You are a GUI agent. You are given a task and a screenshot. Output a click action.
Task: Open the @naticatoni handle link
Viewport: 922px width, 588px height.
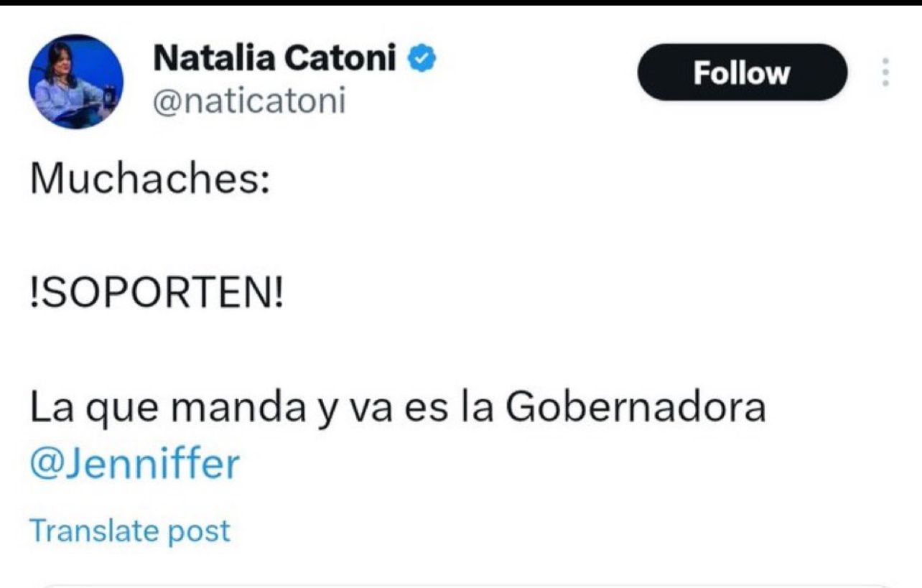(x=249, y=103)
